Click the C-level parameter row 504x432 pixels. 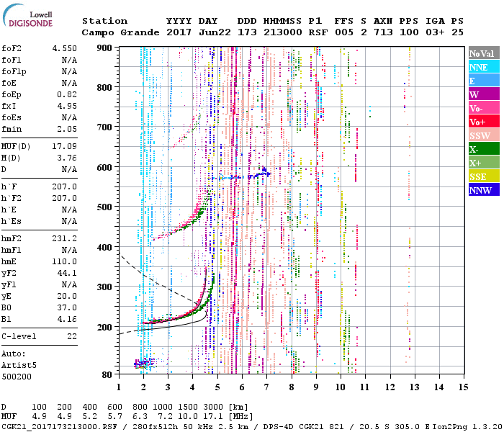coord(40,336)
